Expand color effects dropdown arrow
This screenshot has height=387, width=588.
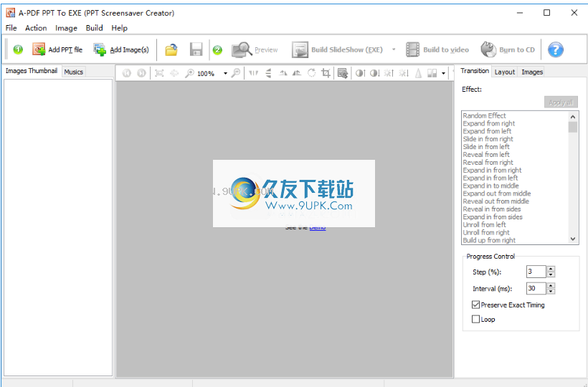coord(443,73)
